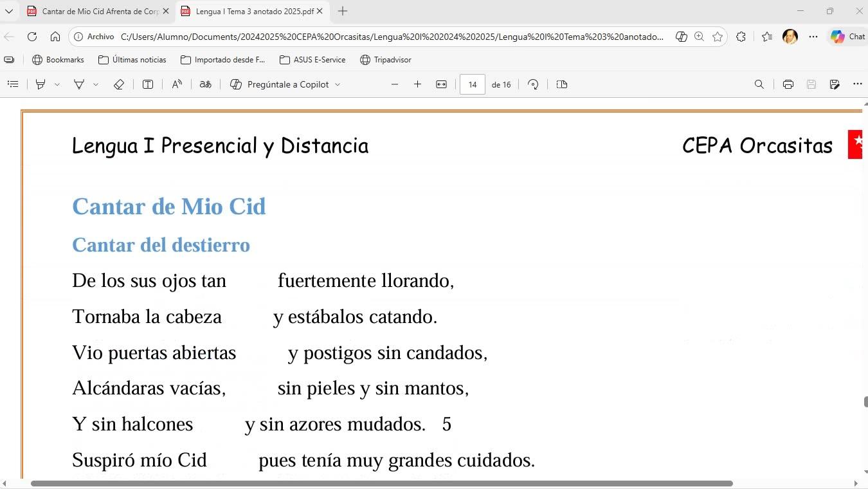Open the user profile avatar
The height and width of the screenshot is (489, 868).
click(x=790, y=37)
